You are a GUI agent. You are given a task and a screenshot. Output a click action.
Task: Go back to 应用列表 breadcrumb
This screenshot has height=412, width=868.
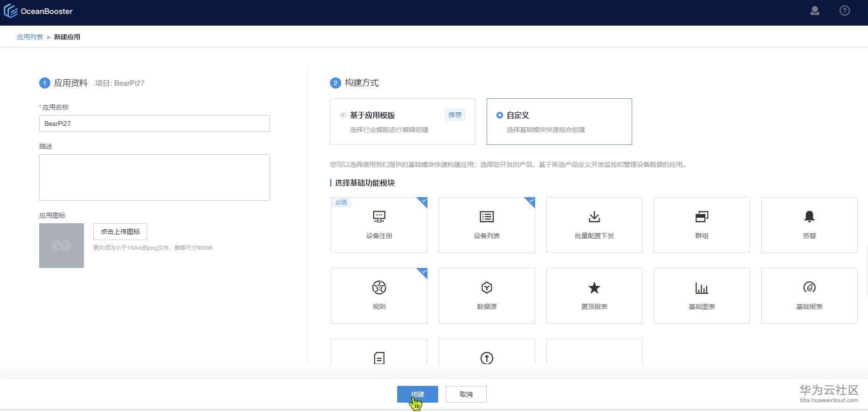pyautogui.click(x=30, y=37)
